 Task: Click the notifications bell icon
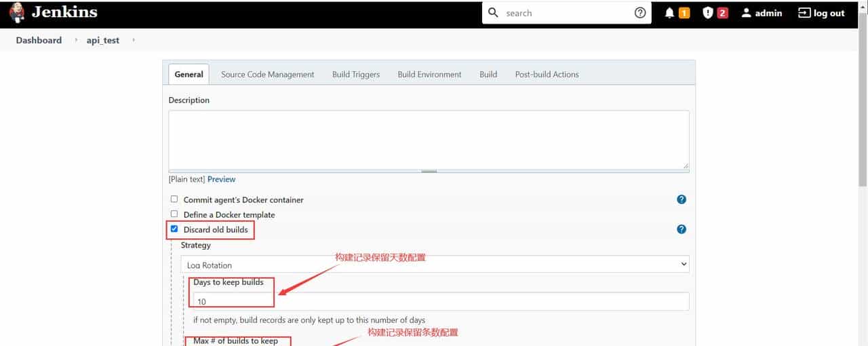point(670,13)
